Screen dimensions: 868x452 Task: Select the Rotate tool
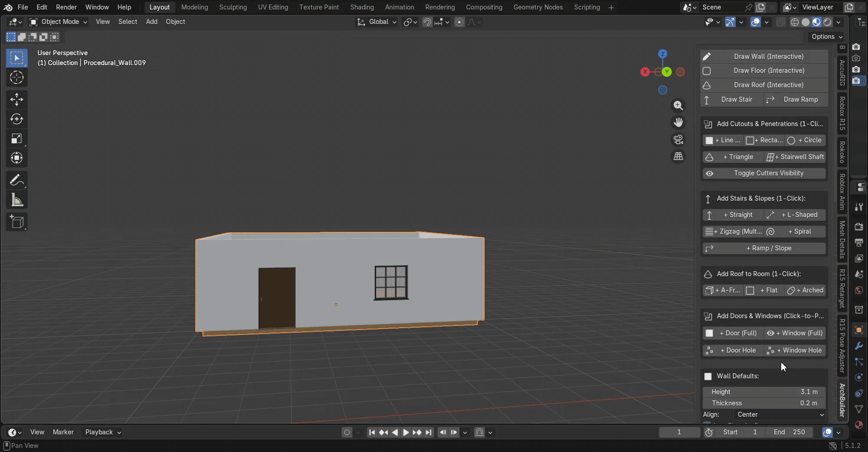click(17, 119)
